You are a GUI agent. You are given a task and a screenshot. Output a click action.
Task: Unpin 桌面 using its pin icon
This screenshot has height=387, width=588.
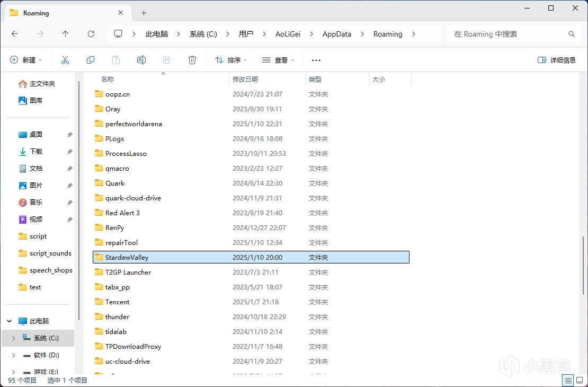pyautogui.click(x=69, y=134)
